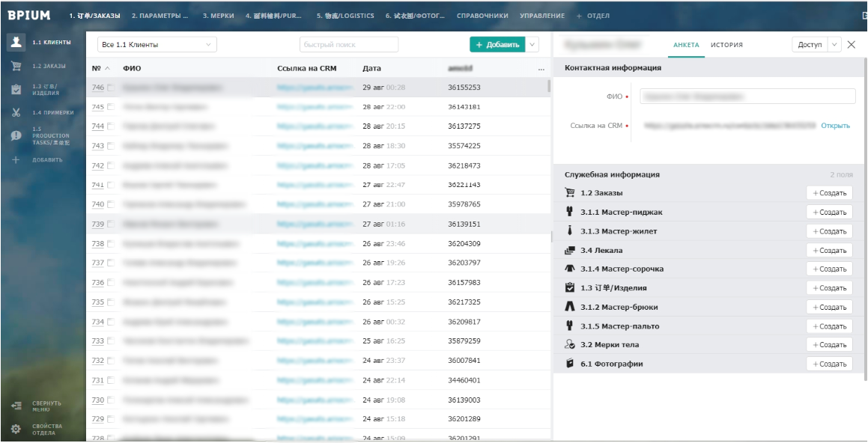Click the 3.1.3 Мастер-жилет tie icon
Viewport: 868px width, 443px height.
click(570, 230)
